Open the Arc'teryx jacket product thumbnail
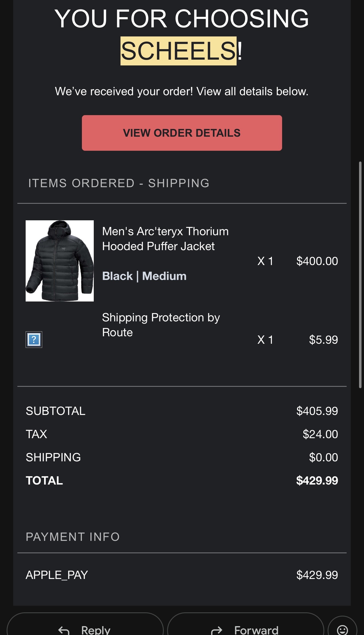The image size is (364, 635). coord(60,261)
